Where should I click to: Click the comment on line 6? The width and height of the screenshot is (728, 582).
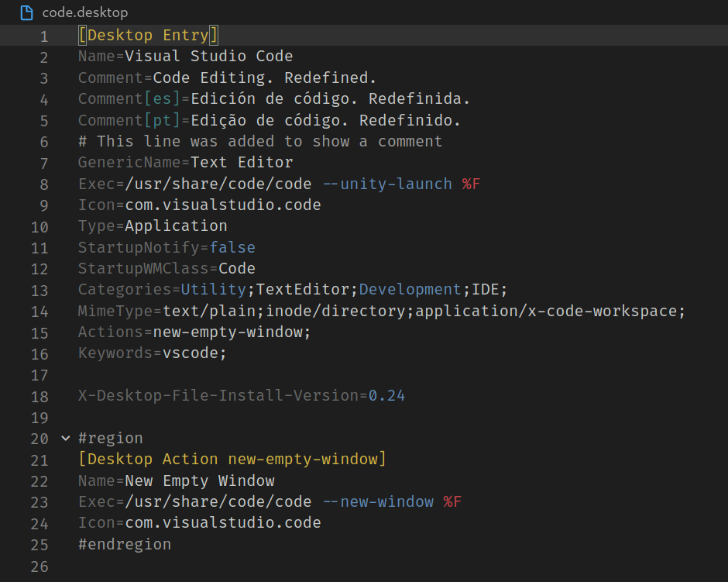(260, 142)
